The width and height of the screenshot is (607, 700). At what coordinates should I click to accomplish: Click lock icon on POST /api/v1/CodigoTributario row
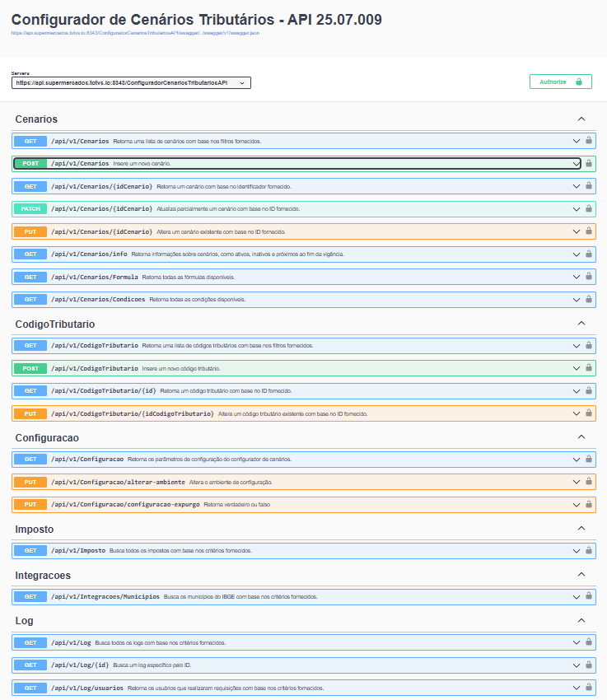589,368
